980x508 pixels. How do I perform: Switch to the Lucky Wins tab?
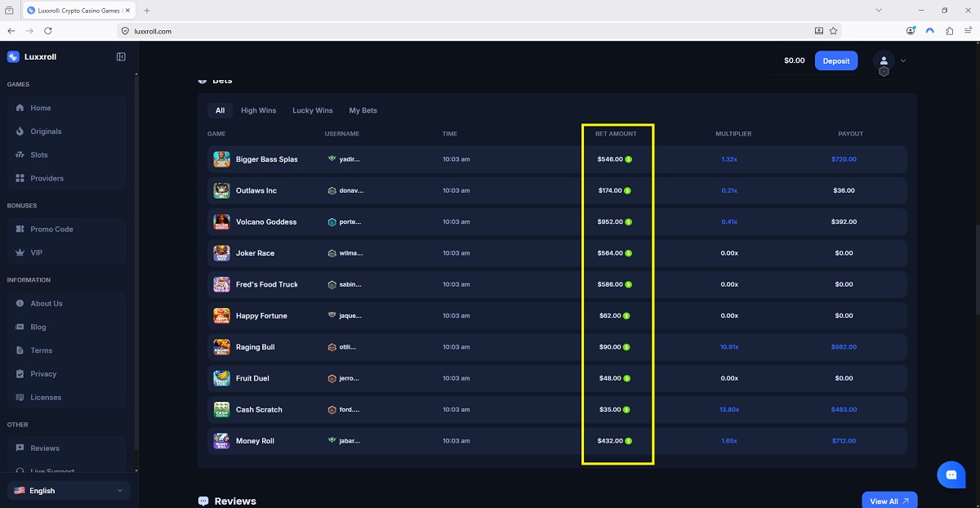313,110
